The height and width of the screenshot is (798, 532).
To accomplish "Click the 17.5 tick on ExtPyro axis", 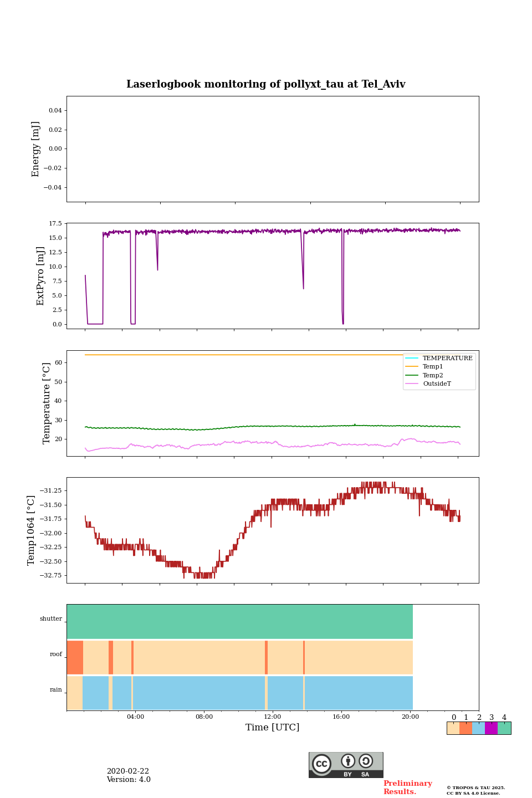I will (x=55, y=223).
